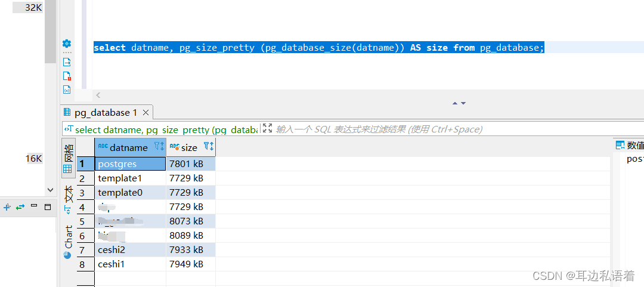Click the 8073 kB size cell
Viewport: 644px width, 287px height.
(191, 221)
